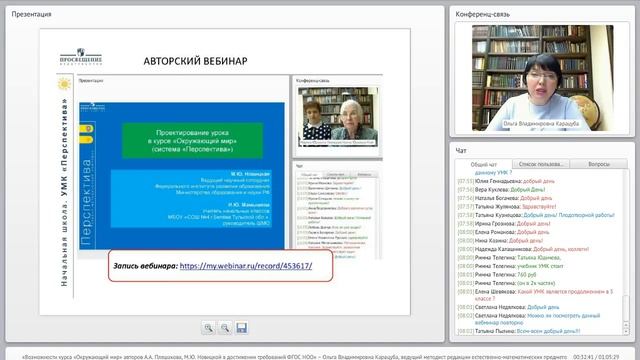Select Надежда Калашникова's коллеги message
Screen dimensions: 640x360
523,249
